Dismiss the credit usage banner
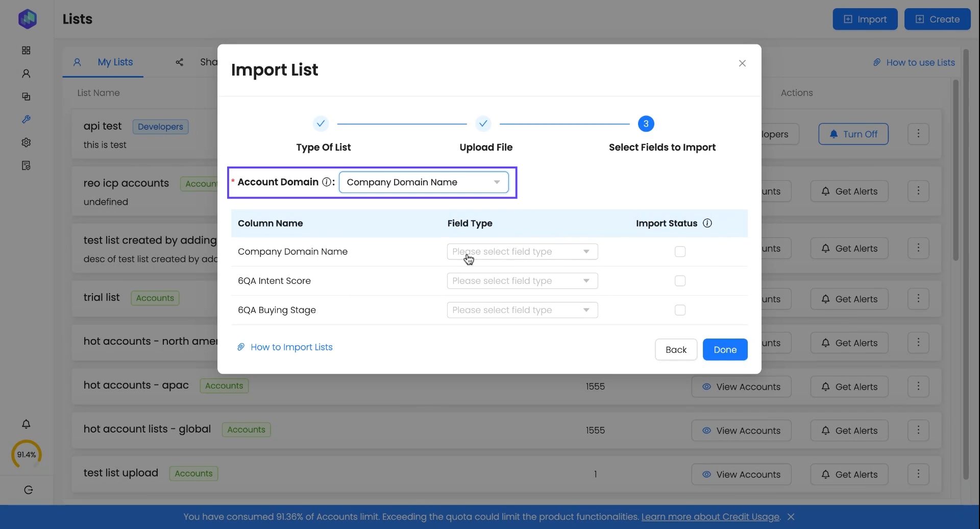This screenshot has width=980, height=529. pos(791,517)
